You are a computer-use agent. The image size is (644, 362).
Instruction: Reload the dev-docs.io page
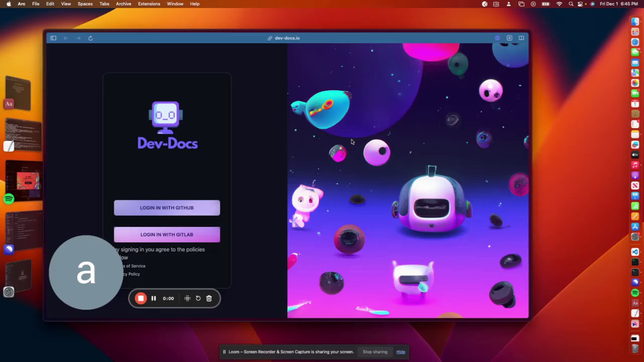point(91,38)
